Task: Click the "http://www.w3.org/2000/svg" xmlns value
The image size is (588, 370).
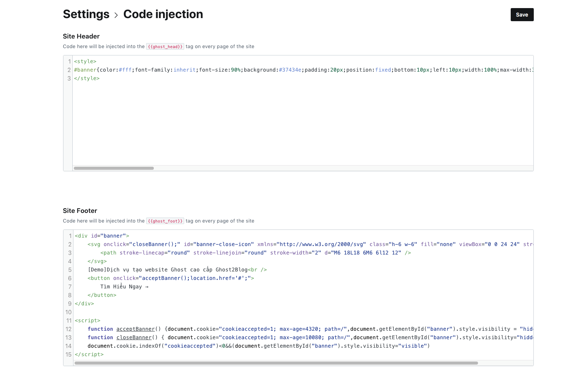Action: [x=321, y=244]
